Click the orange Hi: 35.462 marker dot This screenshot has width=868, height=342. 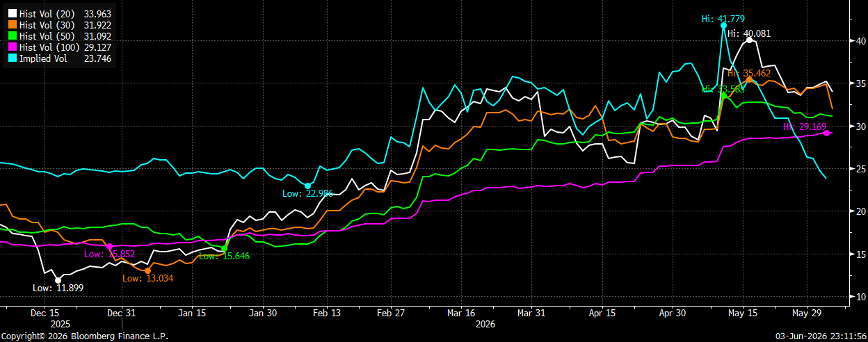point(748,79)
